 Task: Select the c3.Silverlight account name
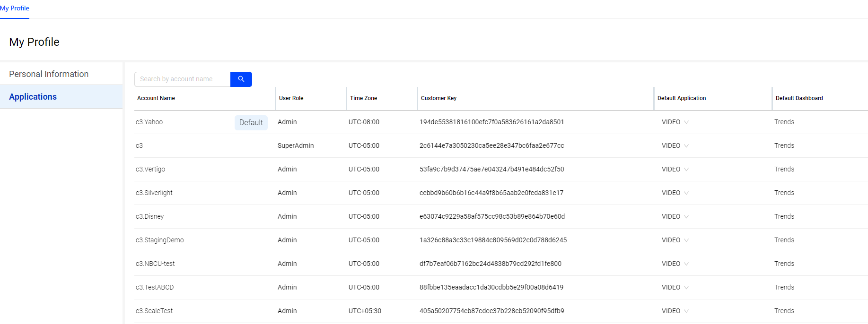point(154,193)
